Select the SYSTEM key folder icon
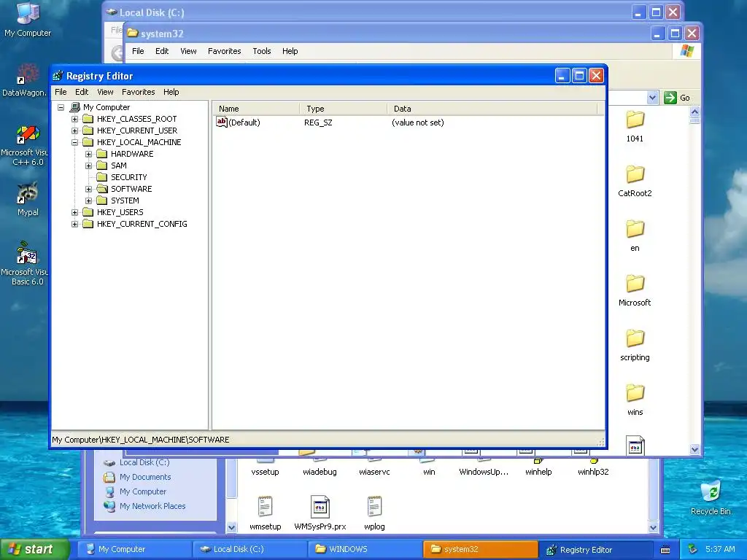The width and height of the screenshot is (747, 560). point(102,201)
